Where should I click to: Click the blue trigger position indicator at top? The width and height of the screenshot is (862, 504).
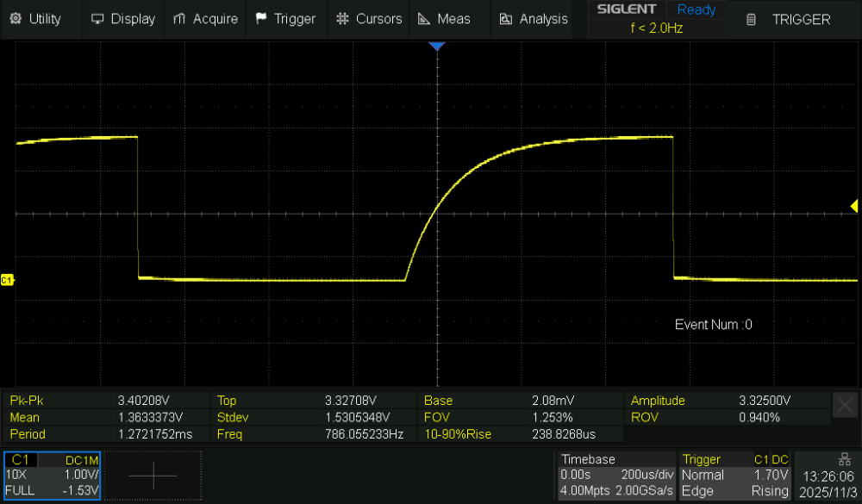click(x=437, y=47)
